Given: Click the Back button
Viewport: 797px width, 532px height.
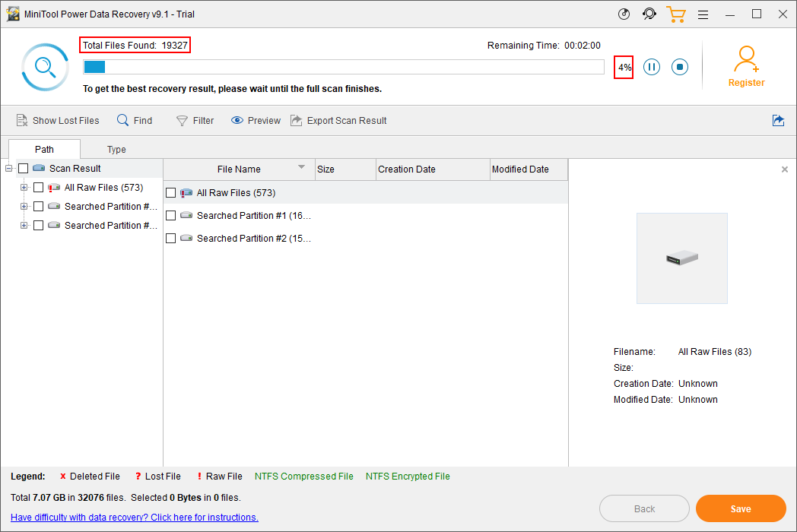Looking at the screenshot, I should (644, 508).
